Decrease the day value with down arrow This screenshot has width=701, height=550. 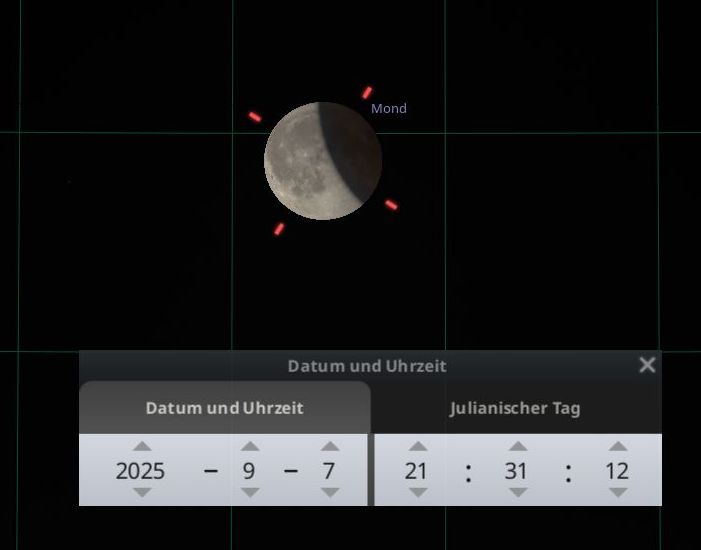click(328, 492)
